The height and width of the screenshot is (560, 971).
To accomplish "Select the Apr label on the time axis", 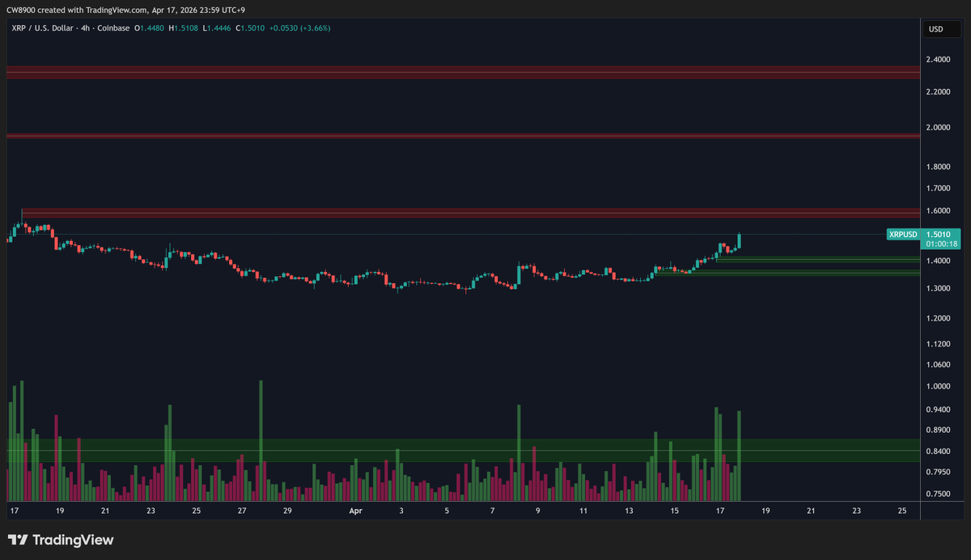I will [355, 511].
